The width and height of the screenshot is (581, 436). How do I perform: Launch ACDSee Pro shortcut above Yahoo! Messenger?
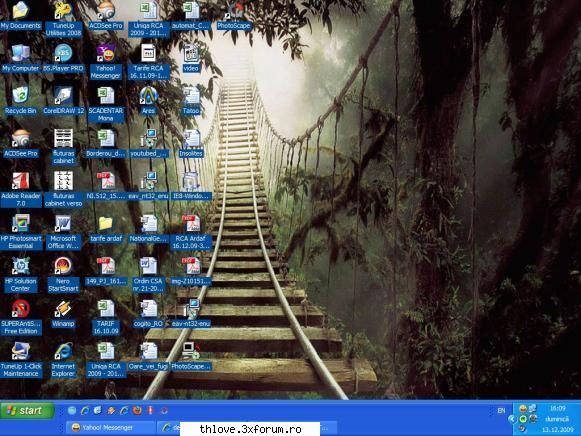pos(106,15)
